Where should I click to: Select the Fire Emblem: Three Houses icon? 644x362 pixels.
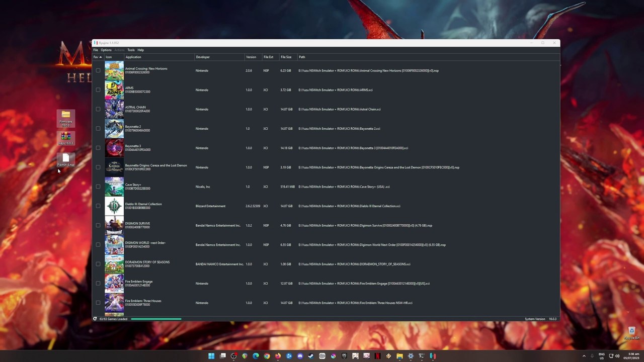tap(114, 303)
